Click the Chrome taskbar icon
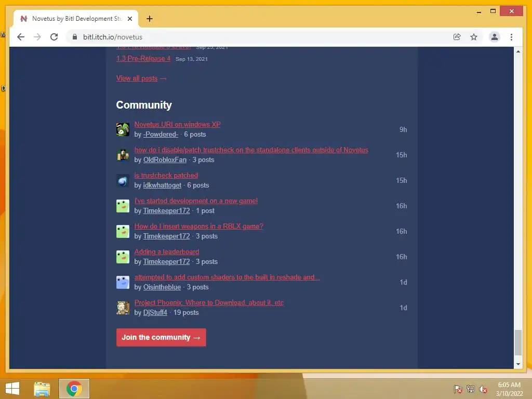 pyautogui.click(x=74, y=389)
